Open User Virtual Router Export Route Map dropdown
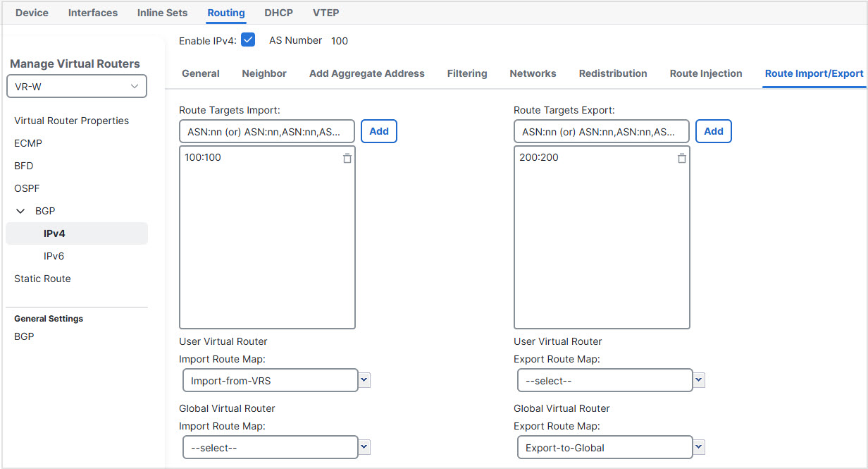The image size is (868, 469). pyautogui.click(x=699, y=381)
